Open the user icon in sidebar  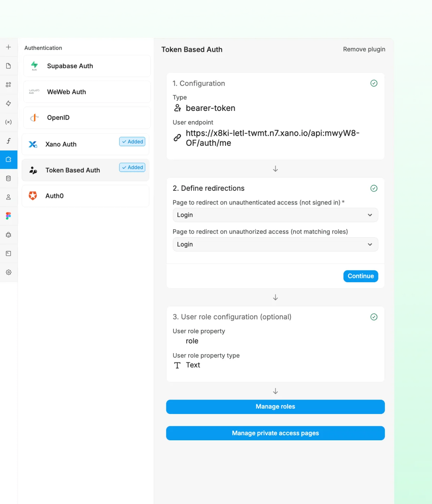pos(8,197)
